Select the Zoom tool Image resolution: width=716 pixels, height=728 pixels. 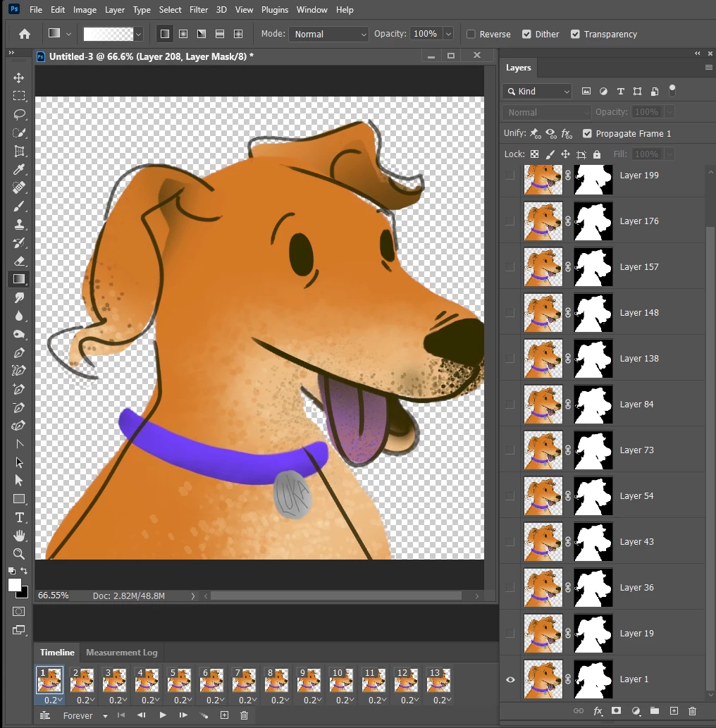19,553
